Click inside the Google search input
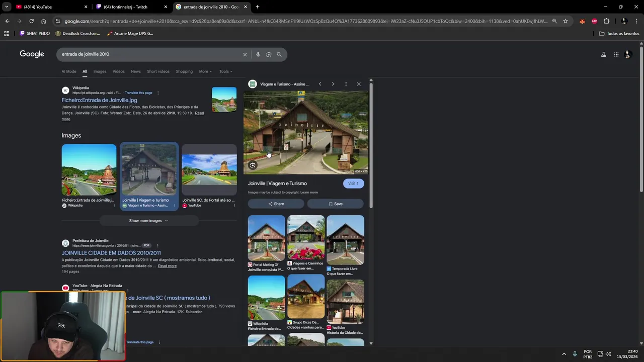The height and width of the screenshot is (362, 644). tap(151, 54)
